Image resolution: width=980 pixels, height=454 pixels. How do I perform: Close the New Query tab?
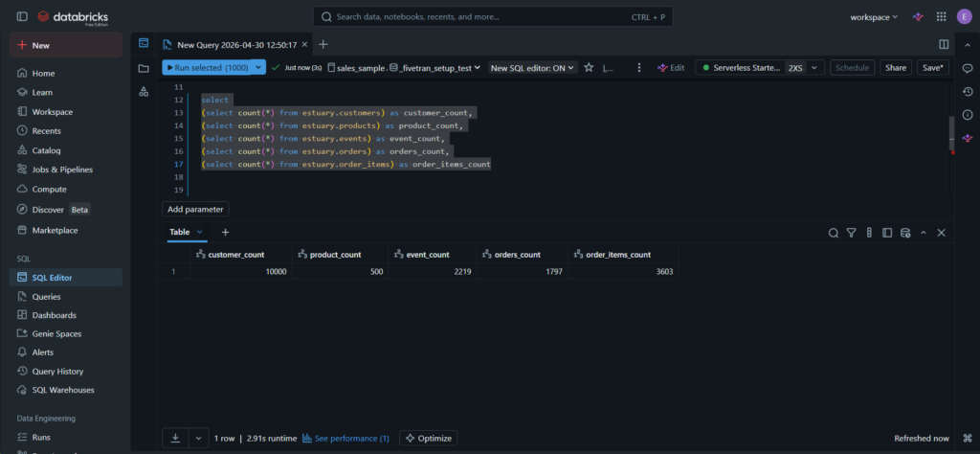tap(304, 44)
